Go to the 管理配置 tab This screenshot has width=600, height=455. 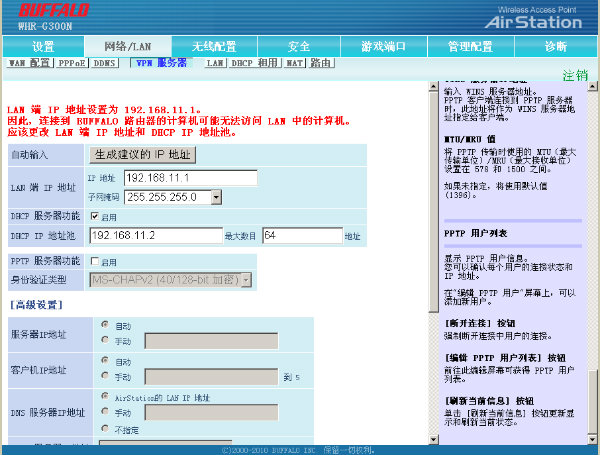point(470,47)
